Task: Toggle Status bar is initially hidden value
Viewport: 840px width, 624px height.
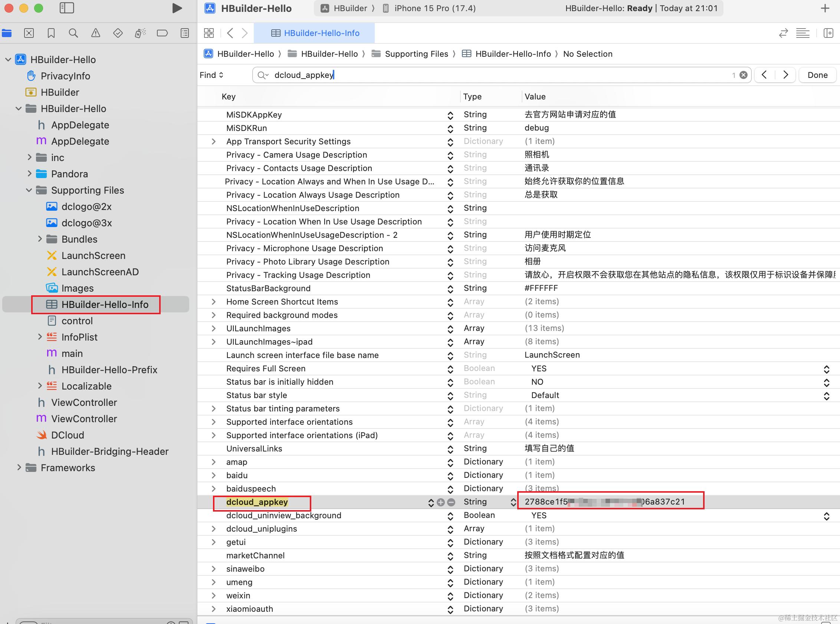Action: click(x=826, y=382)
